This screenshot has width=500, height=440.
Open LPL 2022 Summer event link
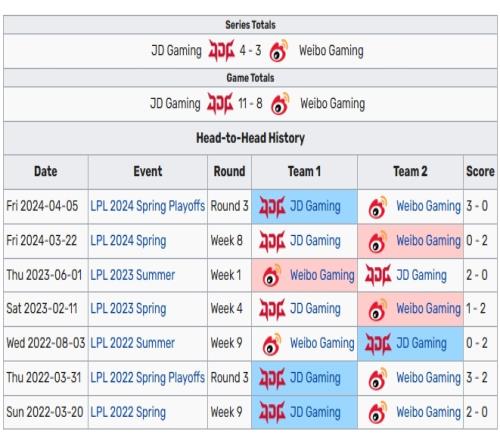click(x=133, y=343)
